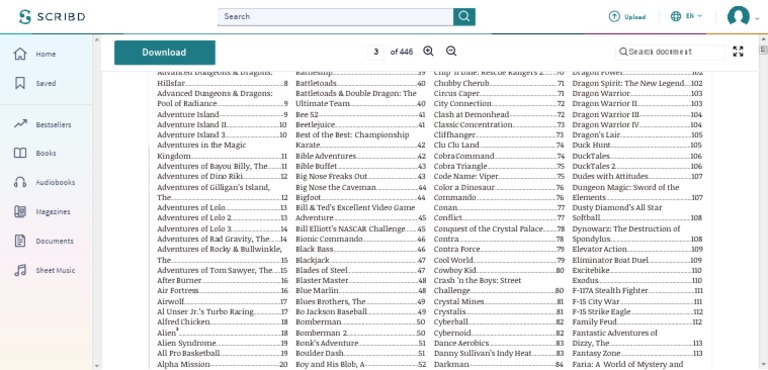Click the globe language icon

pyautogui.click(x=675, y=16)
